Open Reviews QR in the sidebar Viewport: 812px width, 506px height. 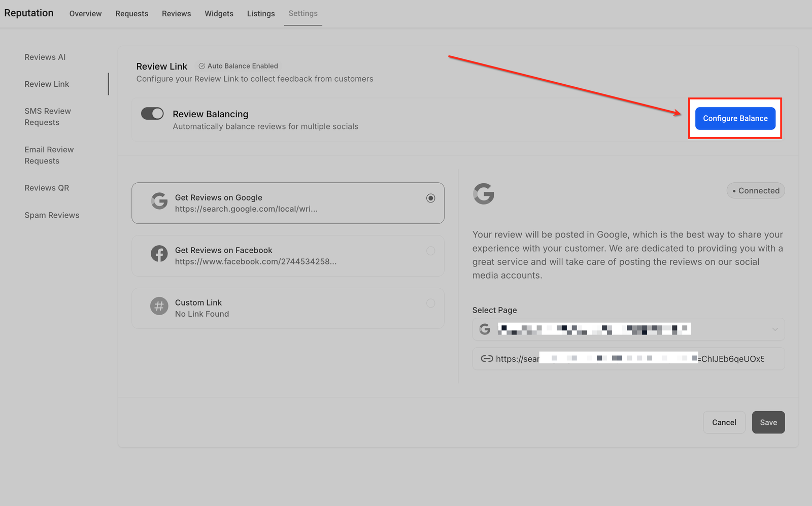point(47,188)
